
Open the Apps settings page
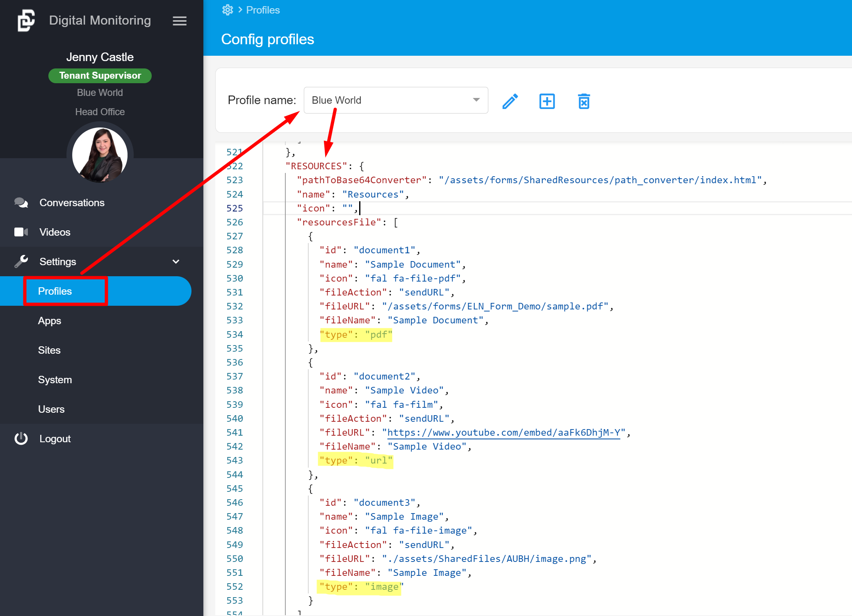pos(50,321)
